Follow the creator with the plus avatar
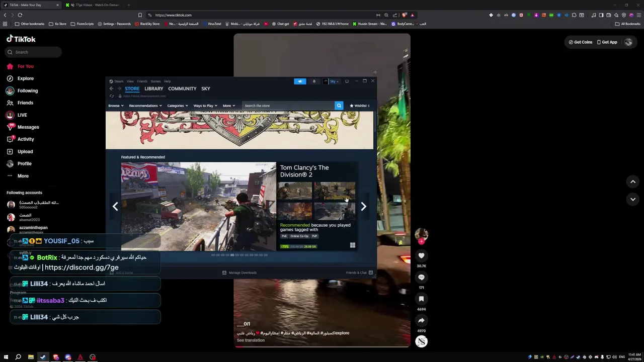The width and height of the screenshot is (644, 362). coord(421,241)
